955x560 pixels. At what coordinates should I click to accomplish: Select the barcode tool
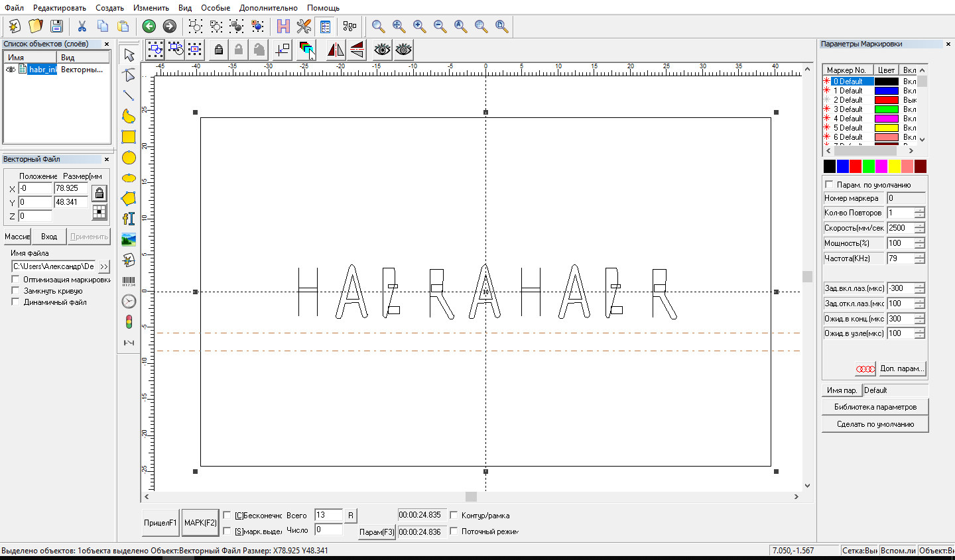click(x=129, y=281)
